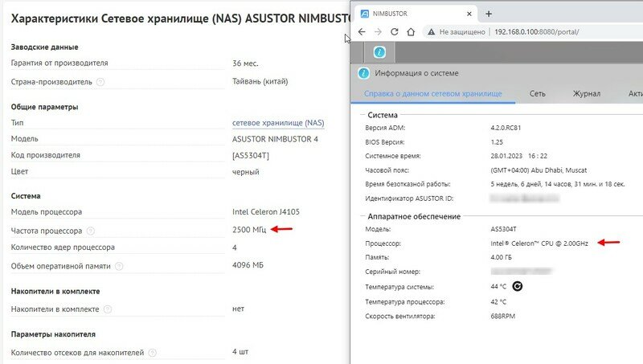Click the address bar URL 192.168.0.100:8080/portal/

pyautogui.click(x=536, y=32)
